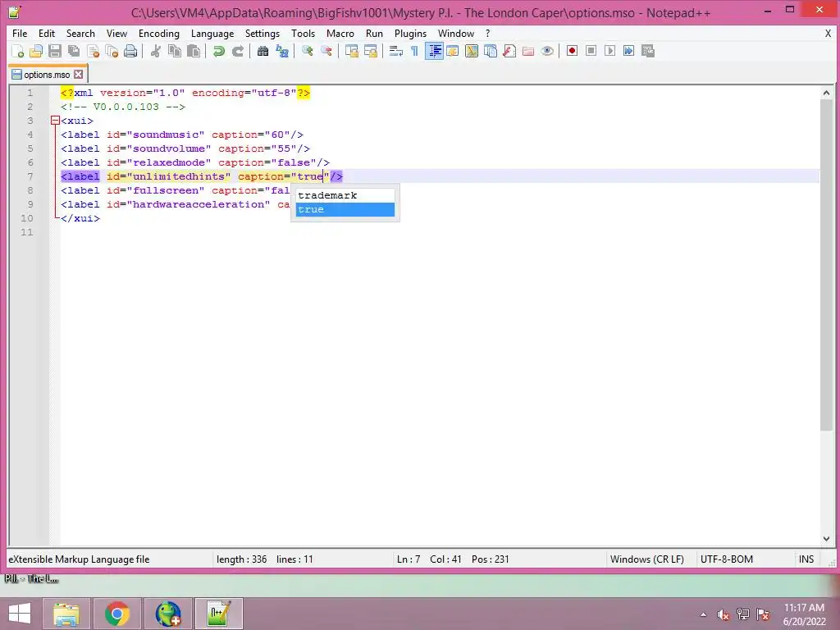Open the Window menu

456,33
